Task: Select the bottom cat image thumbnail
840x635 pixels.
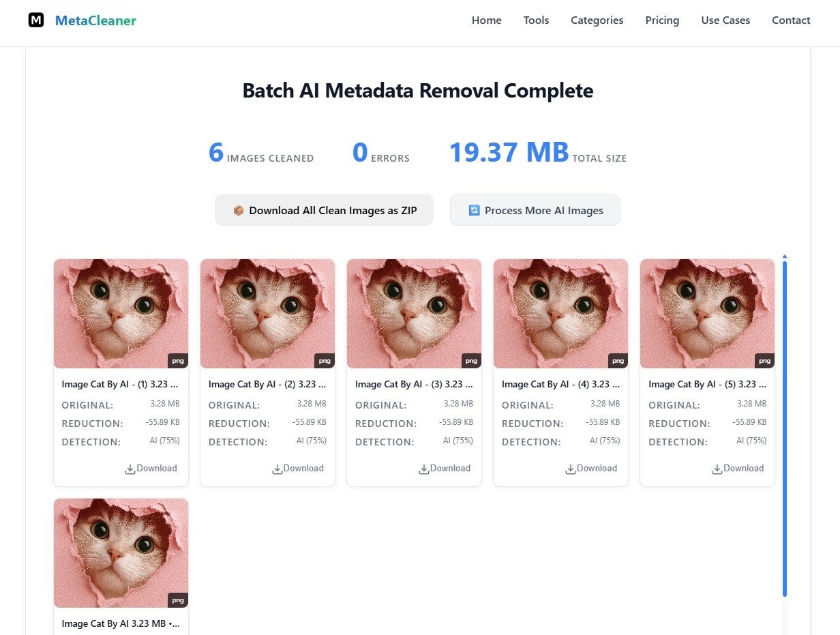Action: (x=121, y=552)
